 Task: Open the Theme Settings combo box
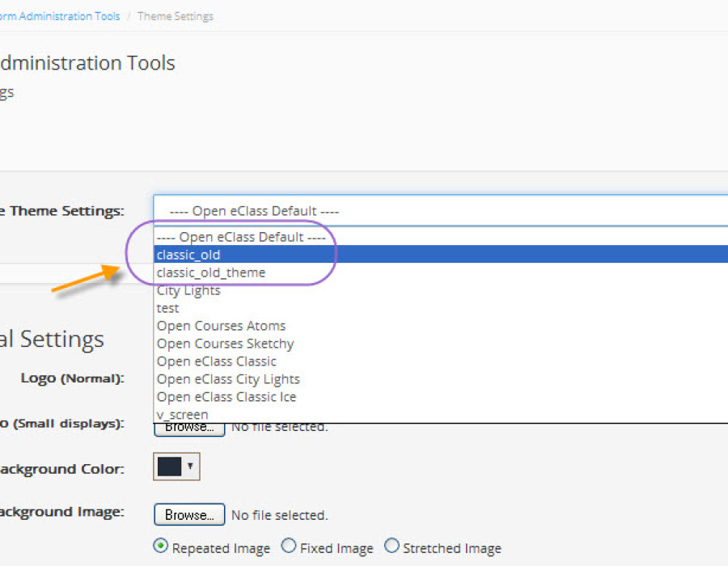tap(441, 210)
